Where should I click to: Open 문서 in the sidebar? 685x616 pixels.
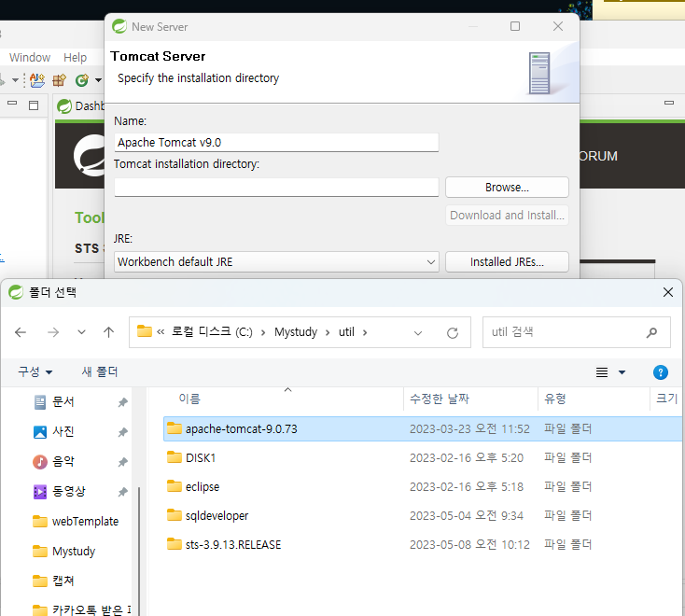click(63, 402)
